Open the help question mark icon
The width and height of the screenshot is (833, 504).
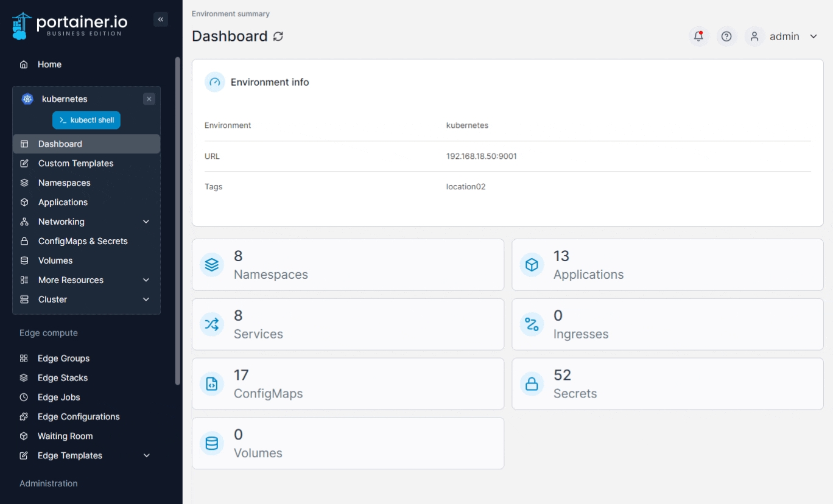726,37
